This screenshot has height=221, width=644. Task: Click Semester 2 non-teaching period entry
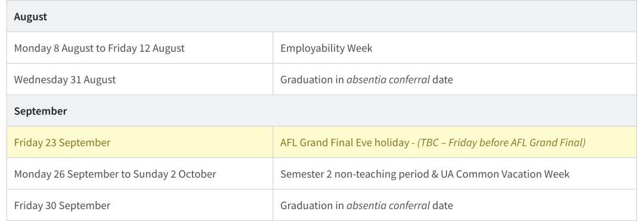tap(454, 174)
